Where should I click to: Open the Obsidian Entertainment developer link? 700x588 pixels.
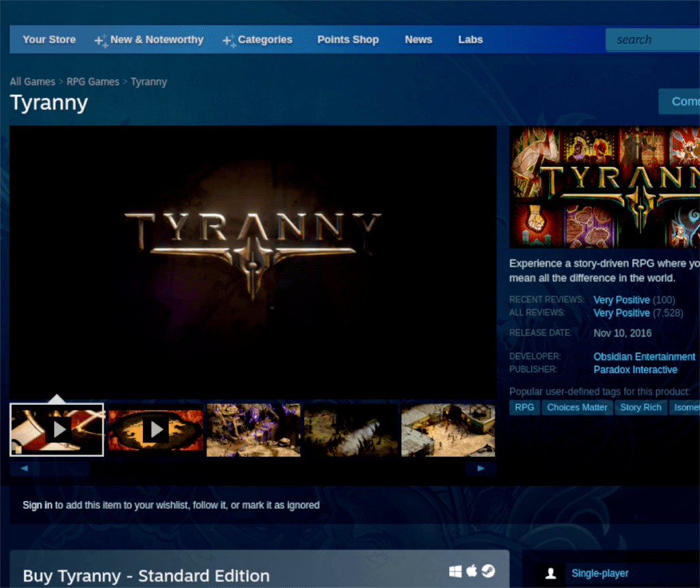coord(643,356)
